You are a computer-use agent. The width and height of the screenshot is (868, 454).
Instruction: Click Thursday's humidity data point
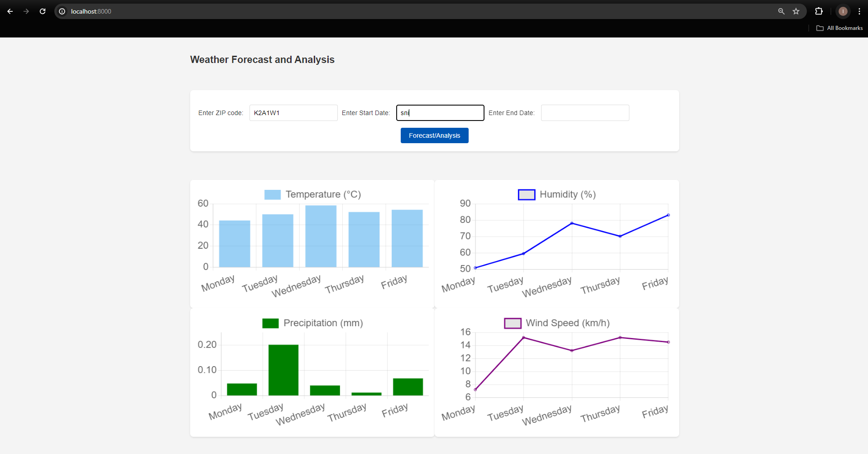click(x=620, y=236)
